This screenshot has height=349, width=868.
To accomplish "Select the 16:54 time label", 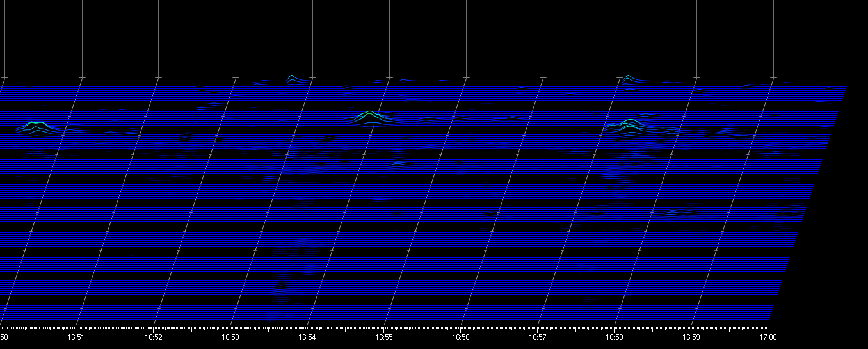I will click(307, 337).
